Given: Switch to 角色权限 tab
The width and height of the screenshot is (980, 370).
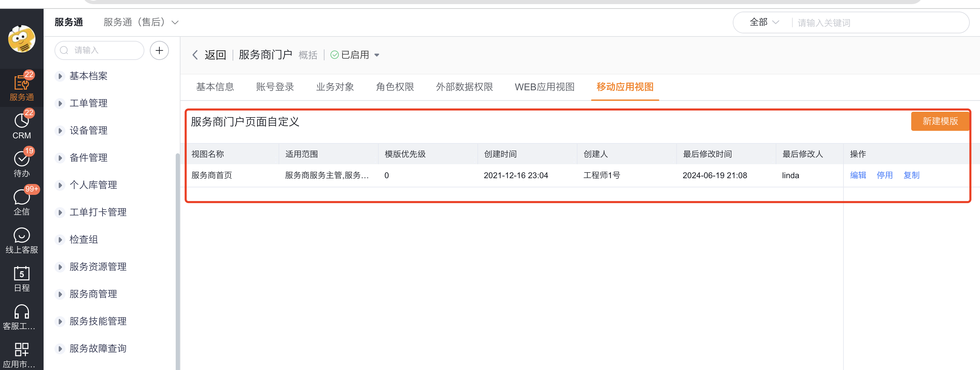Looking at the screenshot, I should tap(395, 87).
